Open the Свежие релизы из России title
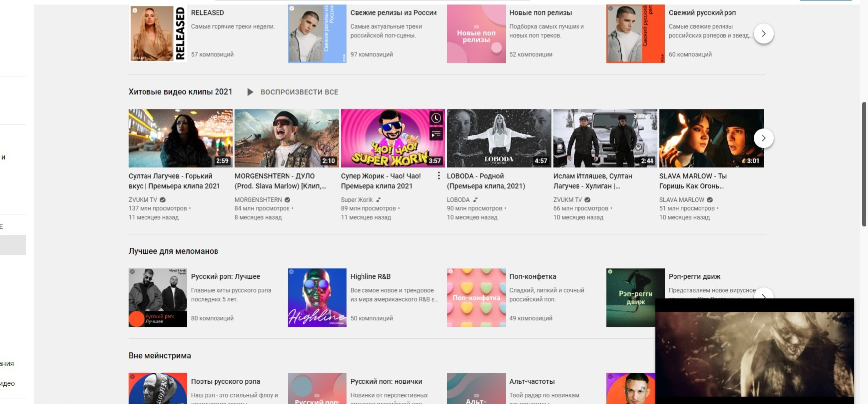868x404 pixels. point(393,13)
